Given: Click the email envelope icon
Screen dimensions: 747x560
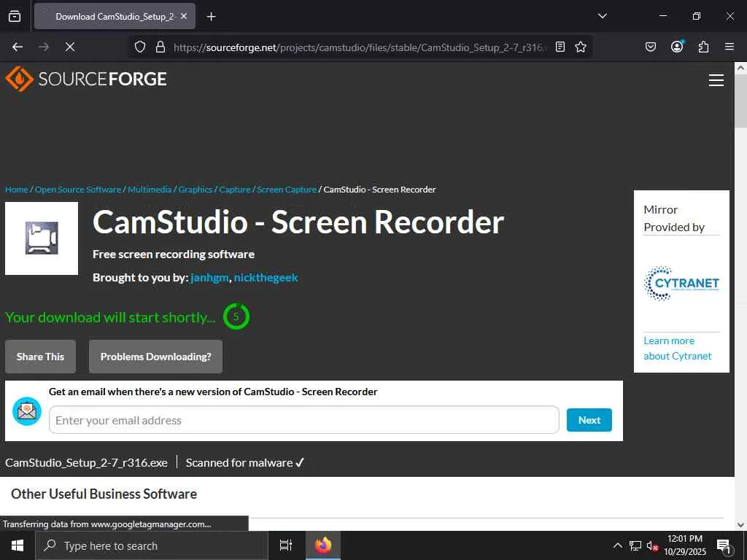Looking at the screenshot, I should point(27,411).
